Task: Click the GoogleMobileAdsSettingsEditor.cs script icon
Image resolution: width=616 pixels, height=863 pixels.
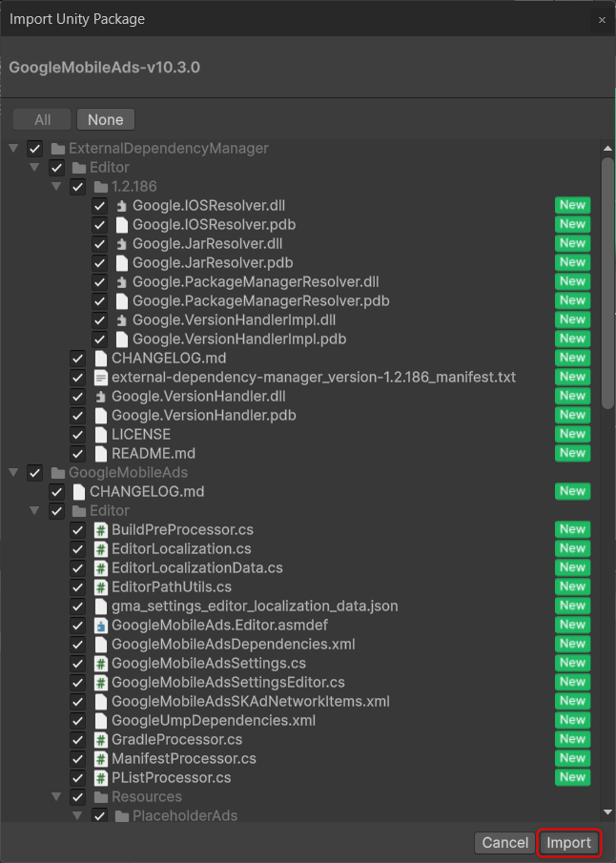Action: point(101,683)
